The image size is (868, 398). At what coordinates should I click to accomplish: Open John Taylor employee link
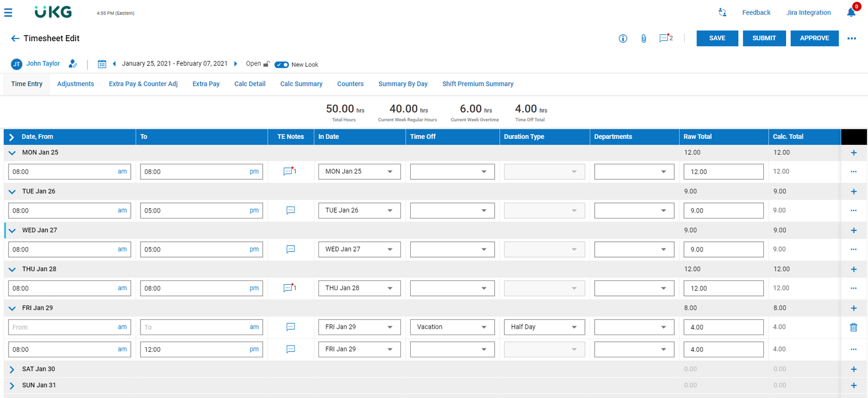click(43, 63)
